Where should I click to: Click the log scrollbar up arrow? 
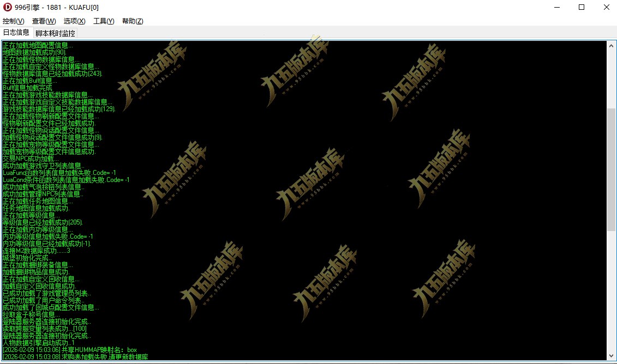[x=611, y=46]
